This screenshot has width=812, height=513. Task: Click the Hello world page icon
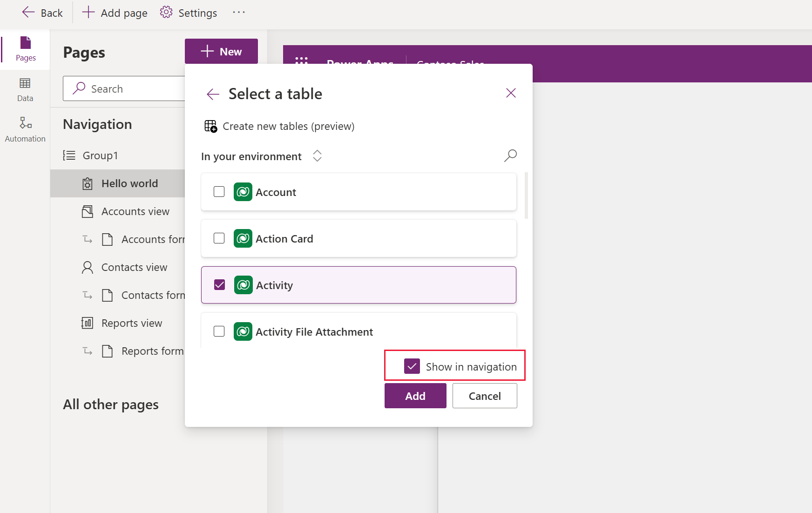pos(88,183)
